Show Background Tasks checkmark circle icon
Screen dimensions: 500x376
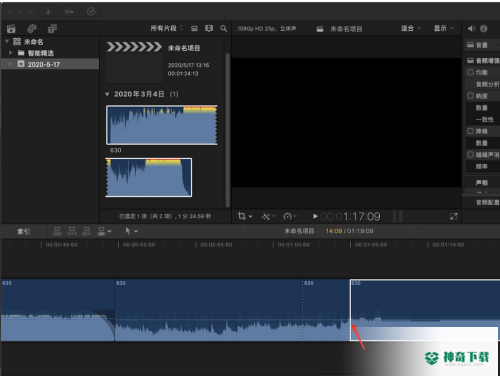tap(91, 12)
